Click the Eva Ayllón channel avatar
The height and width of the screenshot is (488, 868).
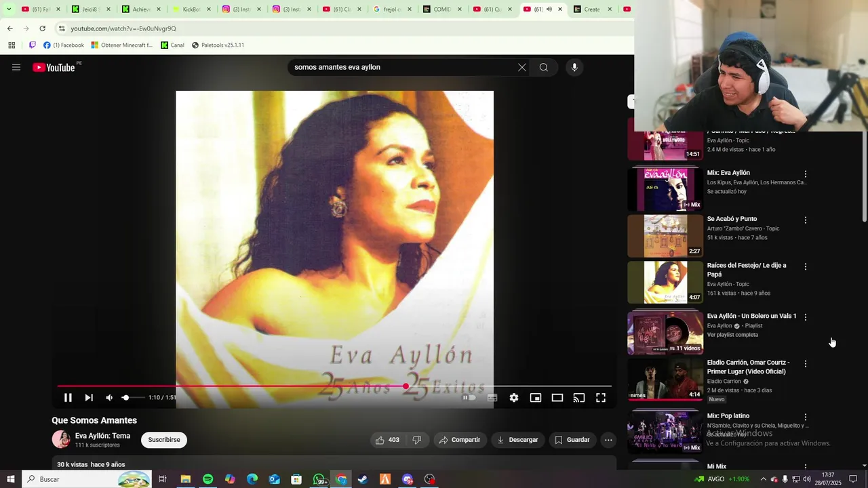(x=61, y=440)
